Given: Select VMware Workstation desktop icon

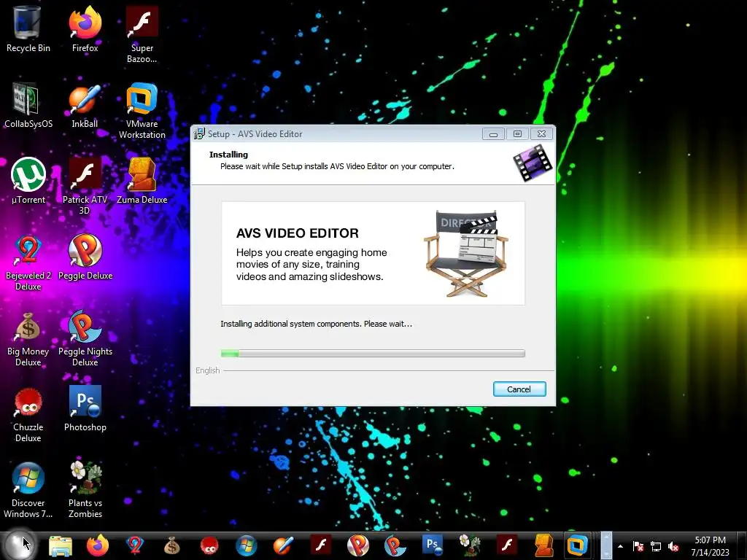Looking at the screenshot, I should click(x=142, y=111).
